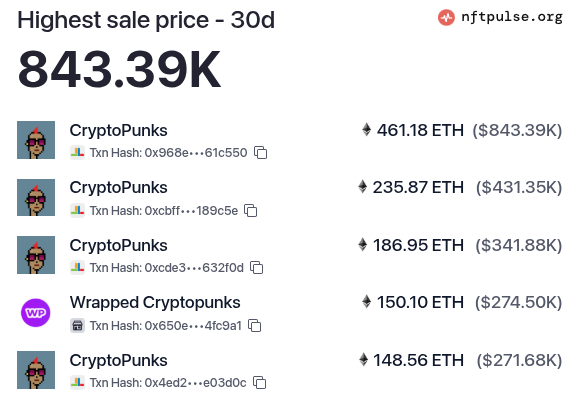The width and height of the screenshot is (580, 403).
Task: Copy the 0xcde3···632f0d transaction hash
Action: 256,267
